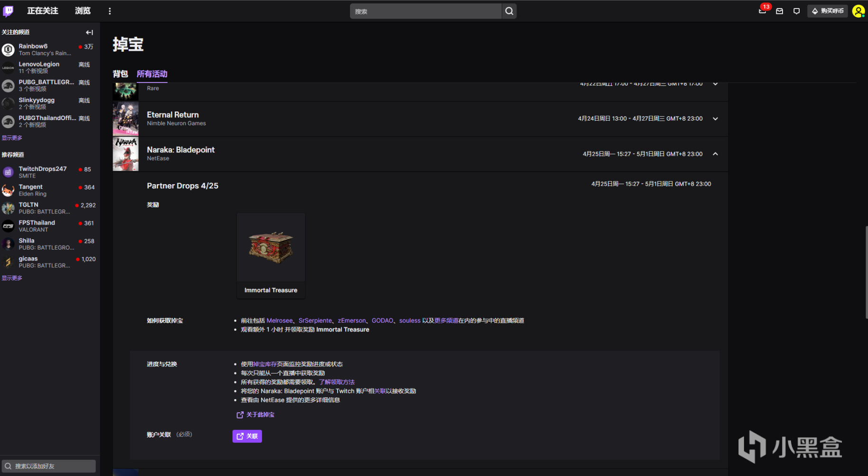Focus the top search input field
The width and height of the screenshot is (868, 476).
point(426,11)
